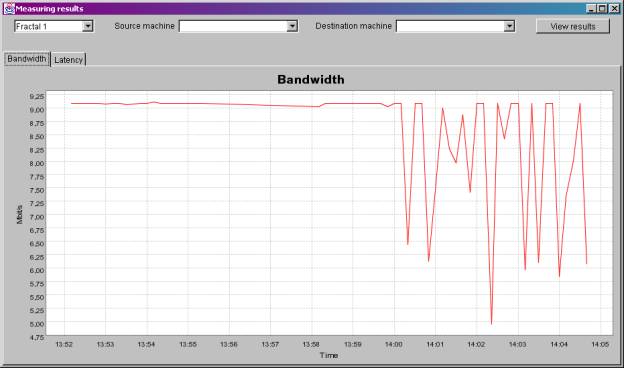Image resolution: width=624 pixels, height=368 pixels.
Task: Click the 13:56 time axis tick label
Action: [x=229, y=344]
